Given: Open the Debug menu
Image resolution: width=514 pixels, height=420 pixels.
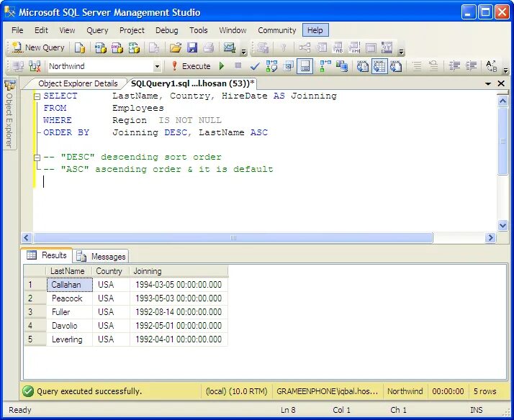Looking at the screenshot, I should tap(167, 30).
